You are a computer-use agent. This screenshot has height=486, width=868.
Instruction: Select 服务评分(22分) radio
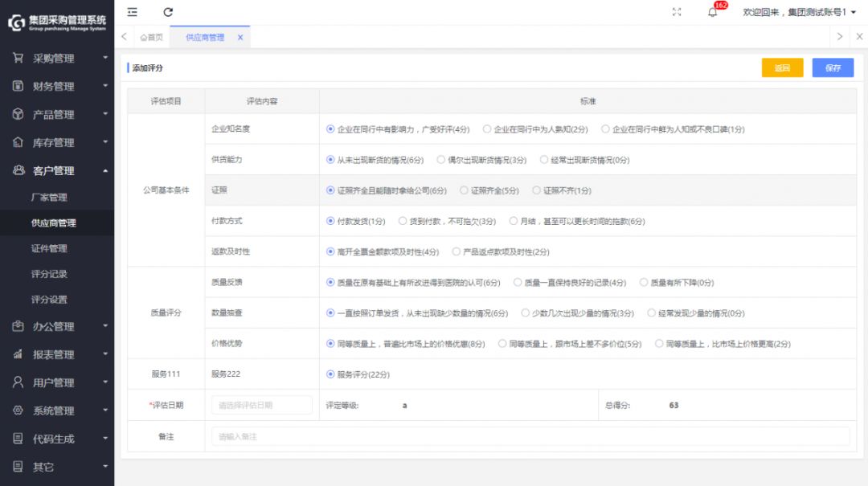click(x=358, y=374)
